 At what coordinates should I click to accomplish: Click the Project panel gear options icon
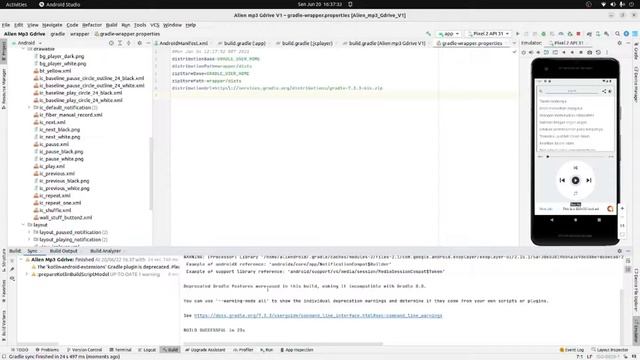coord(140,43)
